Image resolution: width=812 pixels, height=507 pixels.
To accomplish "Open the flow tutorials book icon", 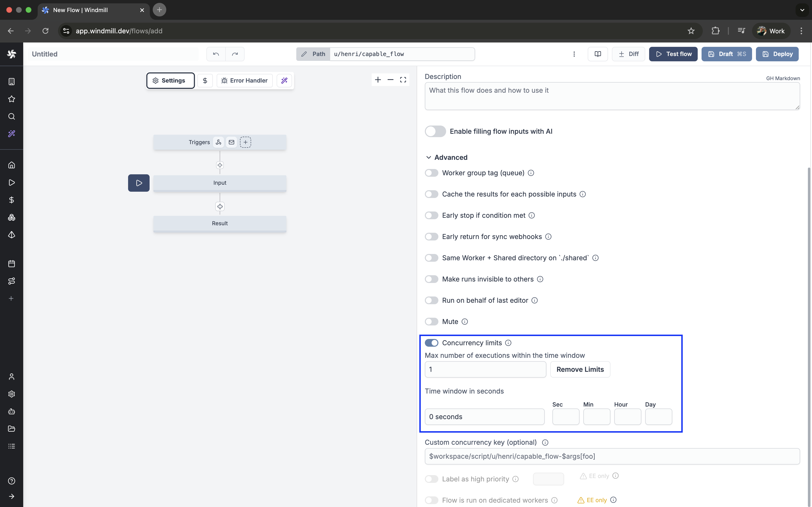I will [598, 54].
